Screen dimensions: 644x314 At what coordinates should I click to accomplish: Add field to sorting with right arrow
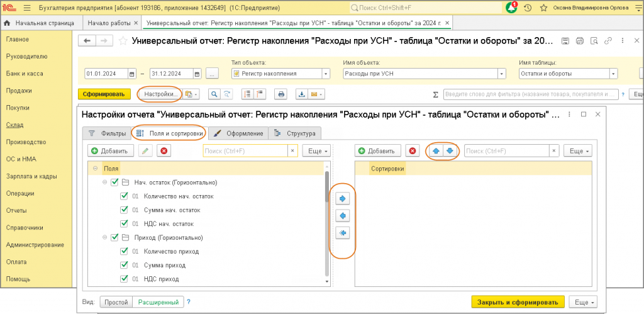click(x=343, y=198)
